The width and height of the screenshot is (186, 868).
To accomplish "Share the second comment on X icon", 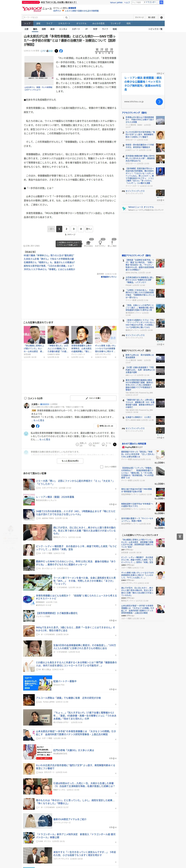I will pyautogui.click(x=114, y=444).
